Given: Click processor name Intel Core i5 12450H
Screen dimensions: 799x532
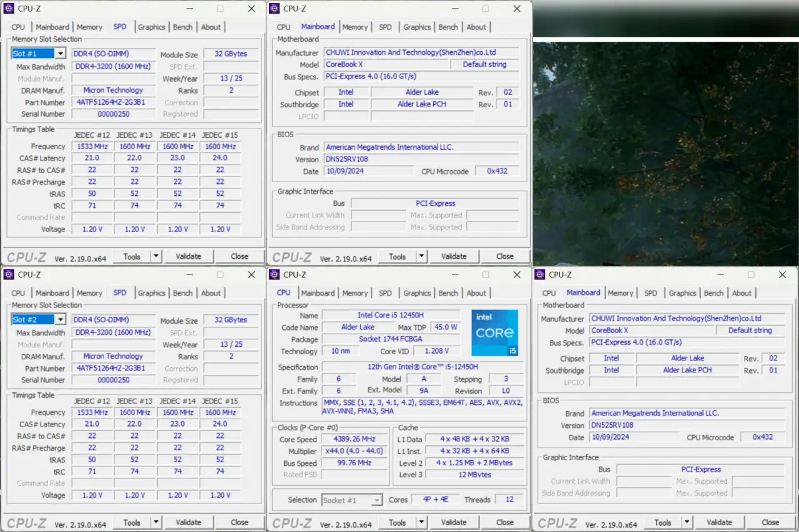Looking at the screenshot, I should tap(391, 316).
